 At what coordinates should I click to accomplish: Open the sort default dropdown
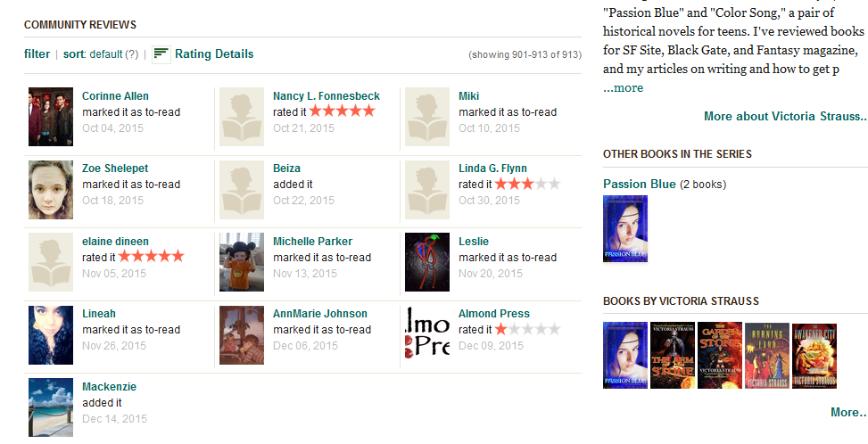coord(105,54)
